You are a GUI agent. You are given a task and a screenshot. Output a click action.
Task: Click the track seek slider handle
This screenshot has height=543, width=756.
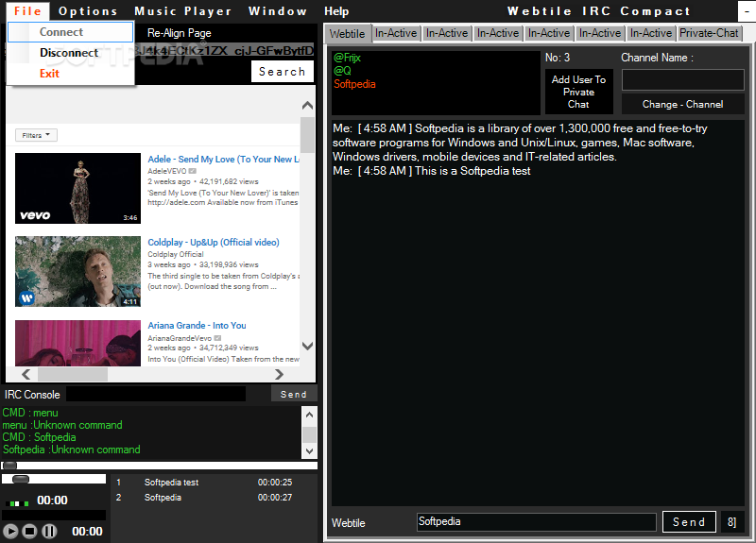[x=9, y=466]
